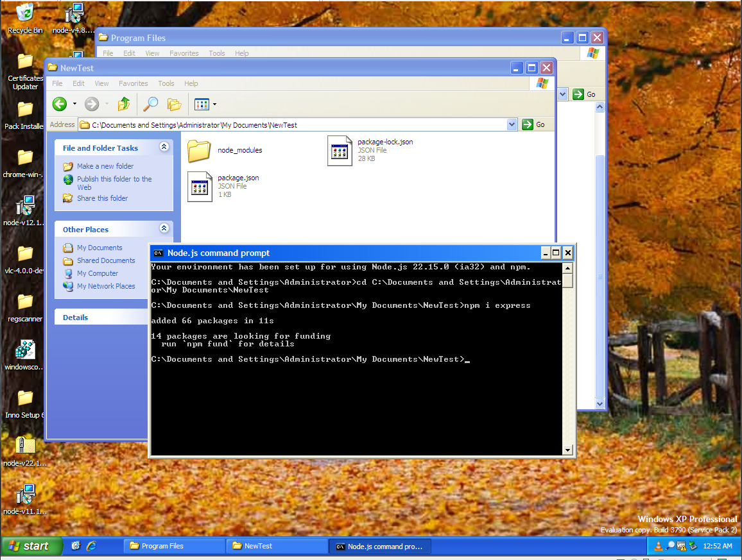
Task: Open the File menu in NewTest
Action: 57,83
